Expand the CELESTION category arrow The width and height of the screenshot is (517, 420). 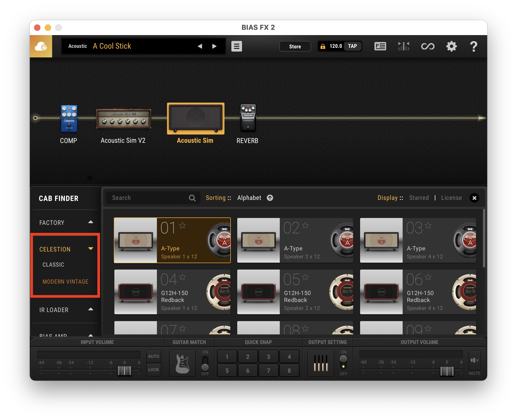tap(91, 249)
